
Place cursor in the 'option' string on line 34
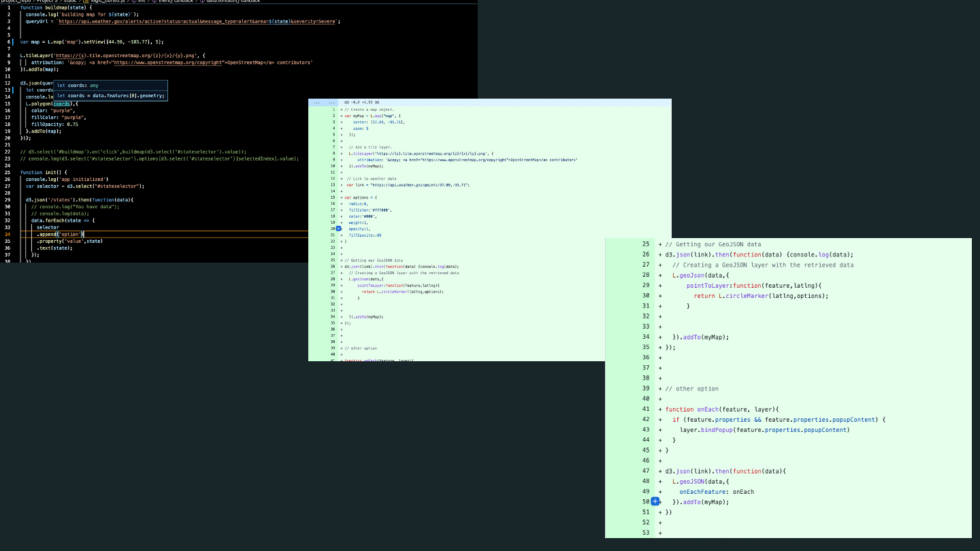pyautogui.click(x=70, y=234)
